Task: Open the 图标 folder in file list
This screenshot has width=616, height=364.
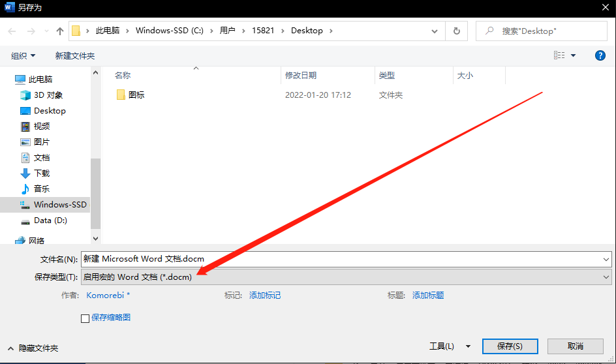Action: pyautogui.click(x=136, y=95)
